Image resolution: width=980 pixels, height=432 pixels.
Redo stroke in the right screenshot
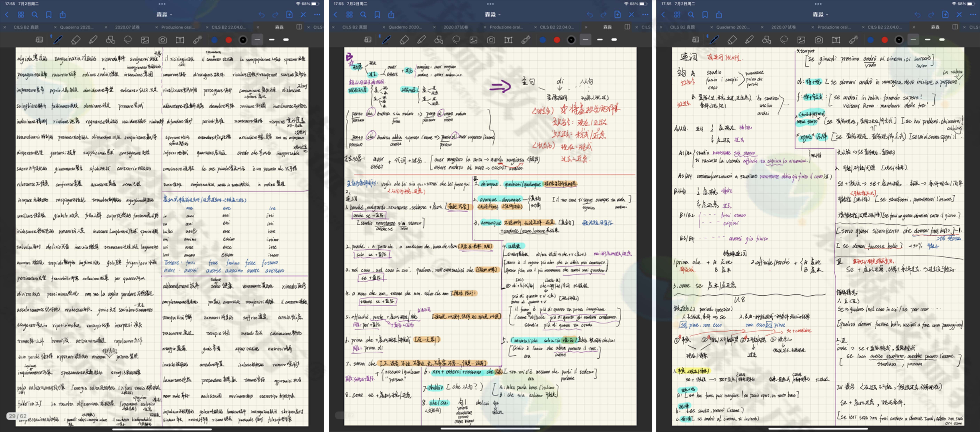(931, 15)
